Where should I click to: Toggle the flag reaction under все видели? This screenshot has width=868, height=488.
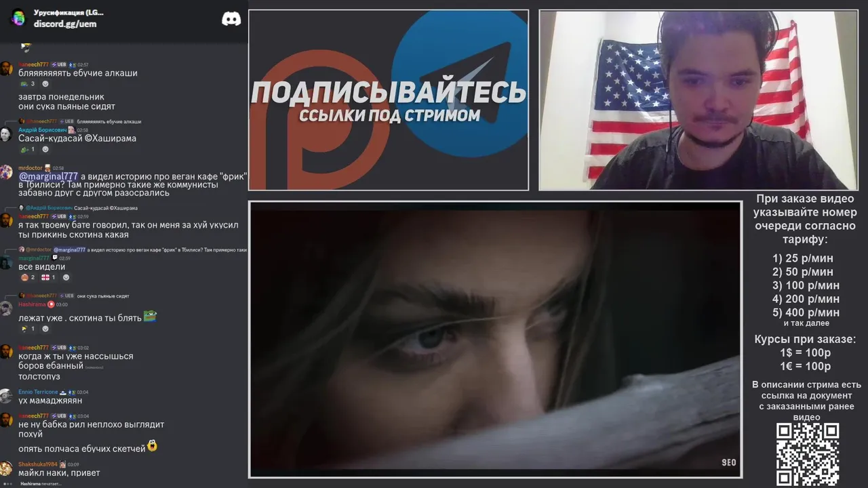(x=49, y=277)
